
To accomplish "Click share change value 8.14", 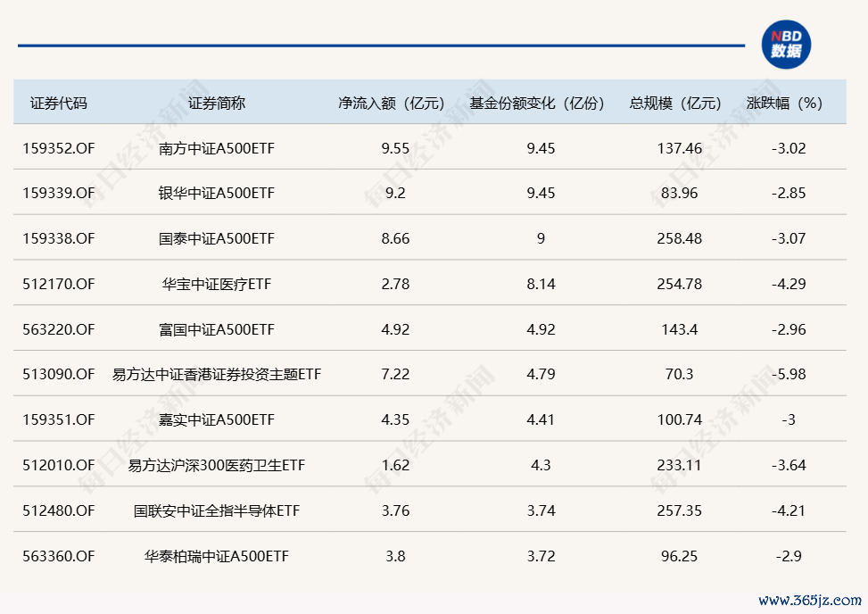I will click(x=541, y=284).
